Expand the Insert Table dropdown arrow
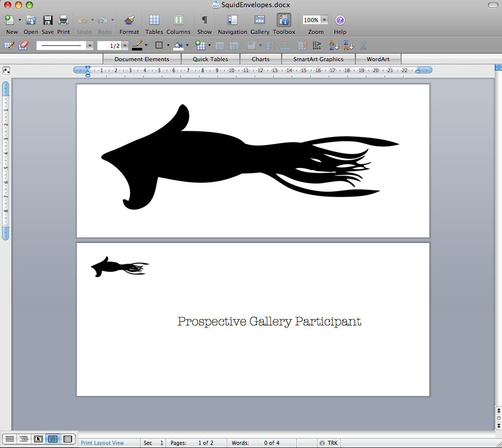This screenshot has height=448, width=502. [209, 45]
